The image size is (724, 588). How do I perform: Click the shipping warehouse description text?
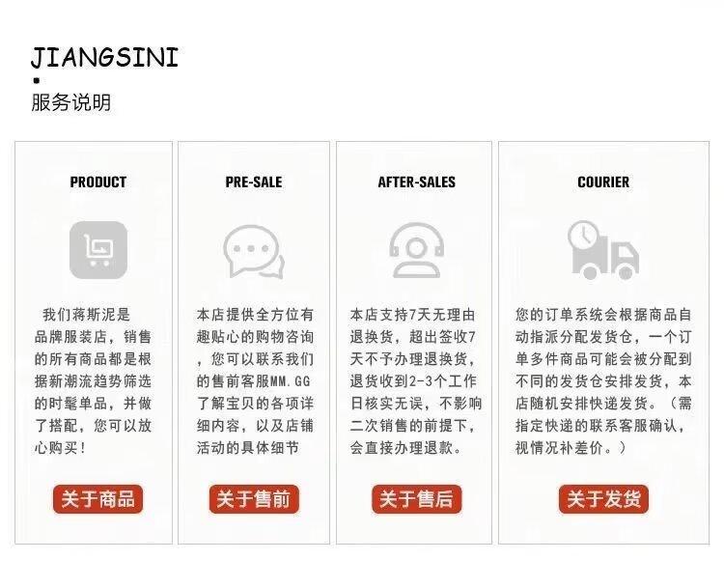(603, 381)
